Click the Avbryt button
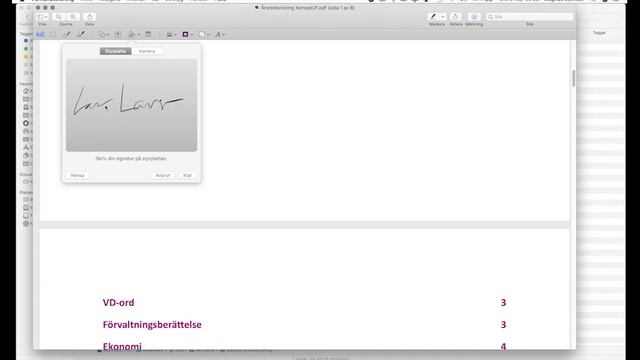Viewport: 640px width, 360px height. [163, 175]
